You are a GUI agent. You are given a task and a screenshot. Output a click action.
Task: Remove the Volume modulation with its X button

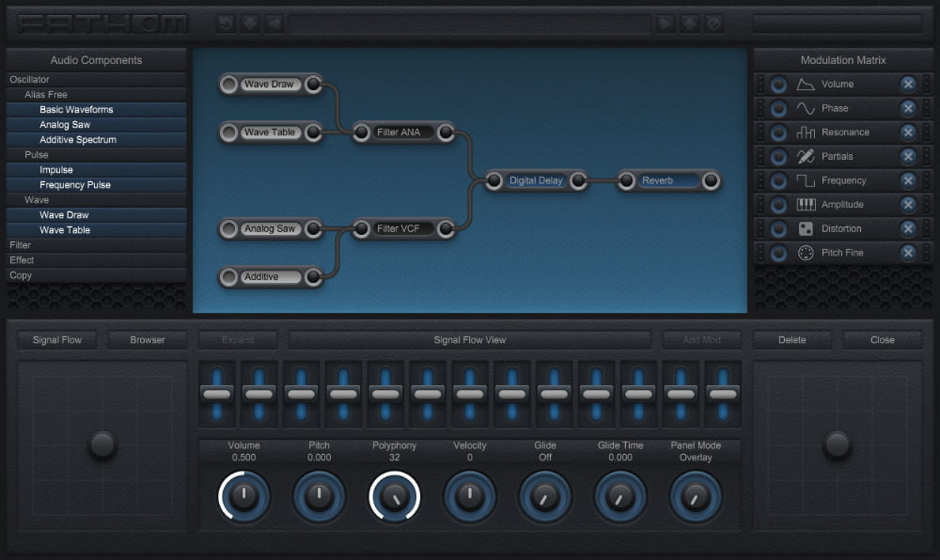point(908,84)
